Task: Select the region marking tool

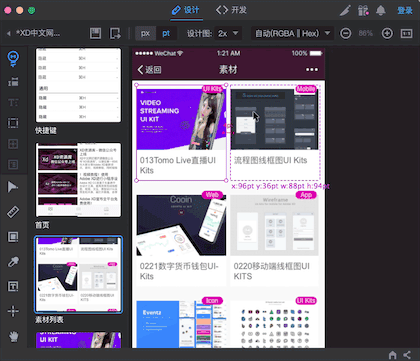Action: 13,237
